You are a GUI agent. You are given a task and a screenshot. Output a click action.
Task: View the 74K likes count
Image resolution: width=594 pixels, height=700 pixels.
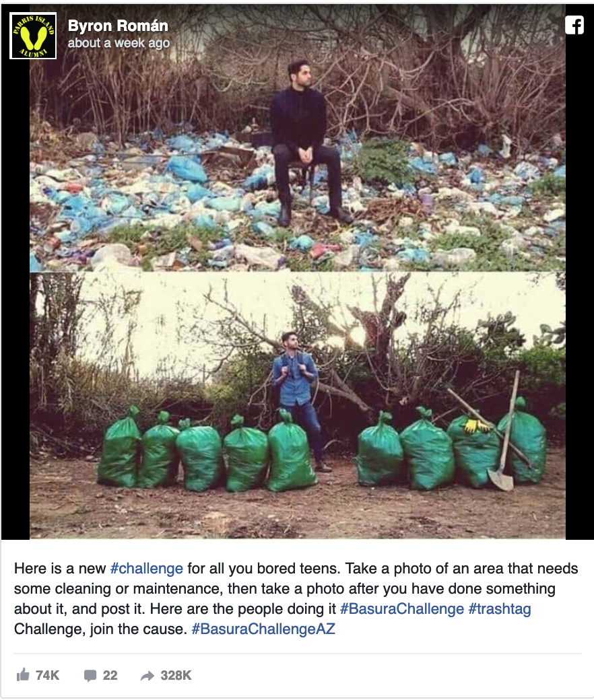pyautogui.click(x=47, y=675)
